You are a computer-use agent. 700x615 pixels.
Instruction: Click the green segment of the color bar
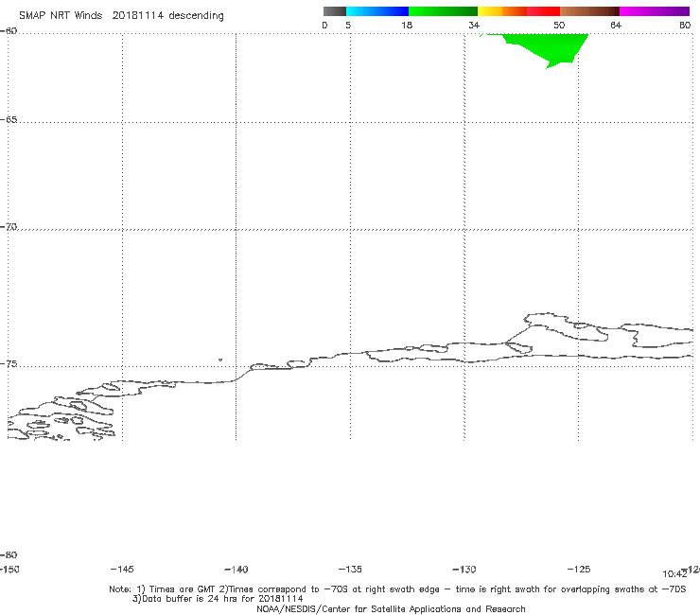point(443,11)
